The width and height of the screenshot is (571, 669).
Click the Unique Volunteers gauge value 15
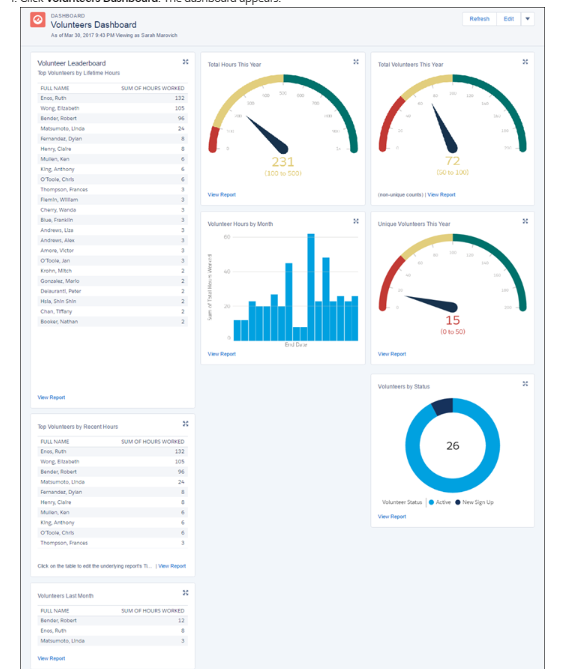coord(453,320)
